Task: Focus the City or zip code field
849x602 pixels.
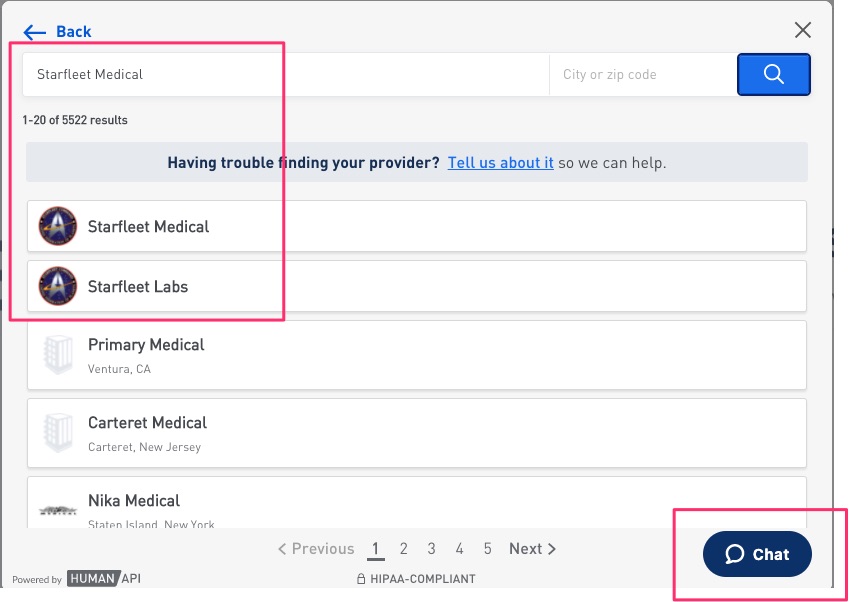Action: [x=643, y=74]
